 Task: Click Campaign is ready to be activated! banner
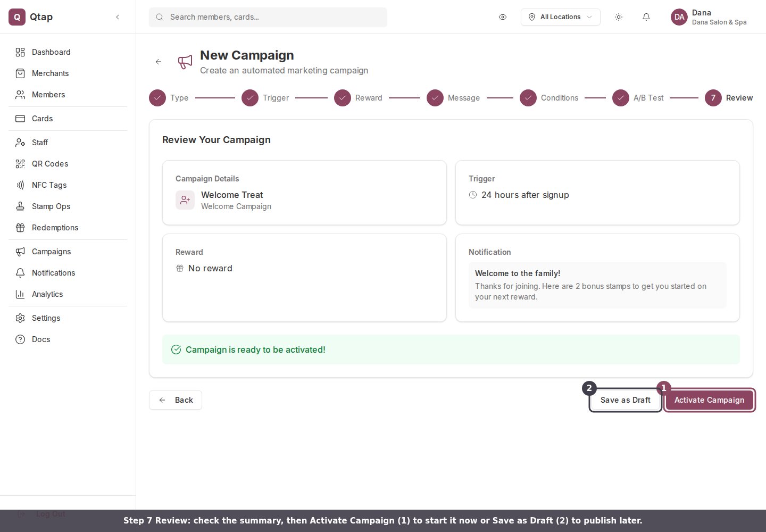click(451, 350)
